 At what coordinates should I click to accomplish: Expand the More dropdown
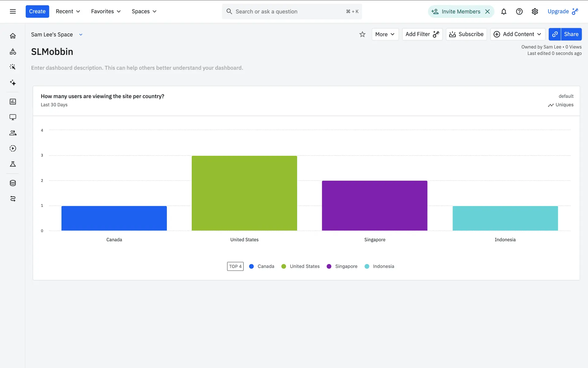(x=385, y=34)
